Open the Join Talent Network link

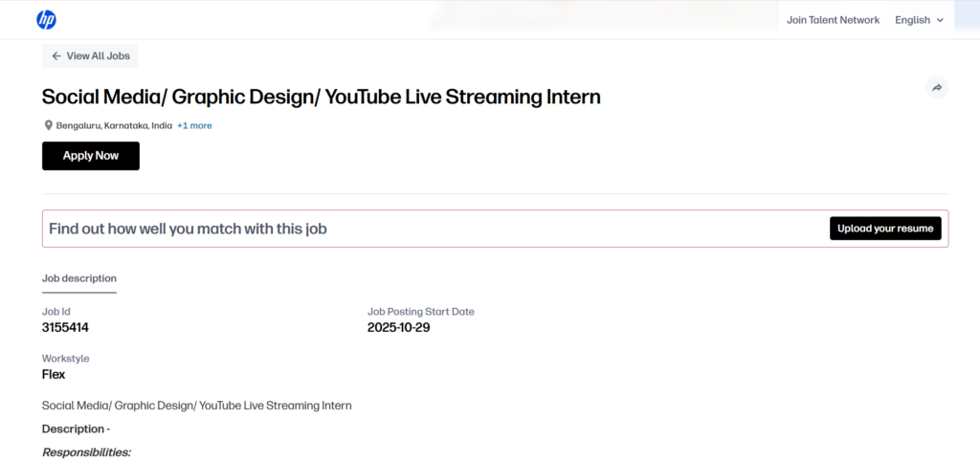pyautogui.click(x=833, y=20)
